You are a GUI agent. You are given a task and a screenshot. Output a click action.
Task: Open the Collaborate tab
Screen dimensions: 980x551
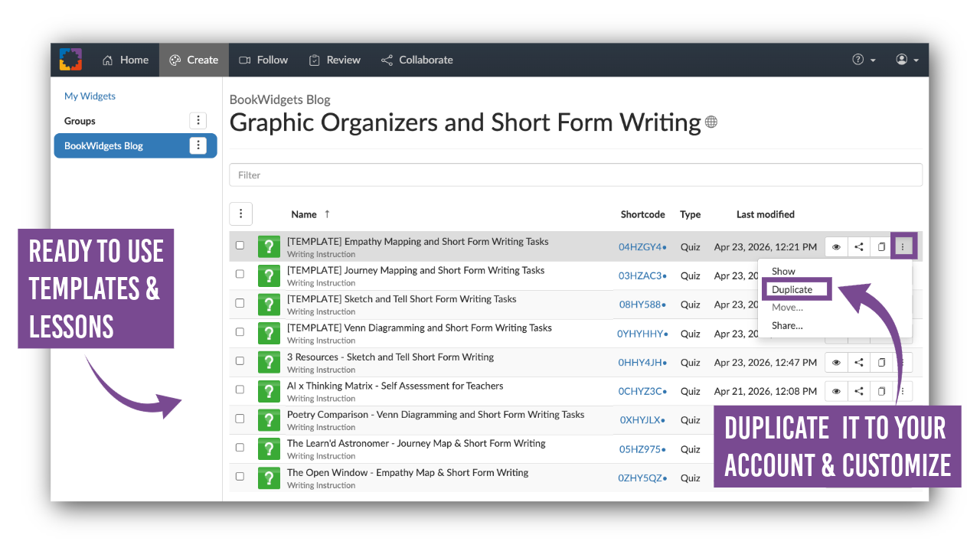click(x=417, y=60)
